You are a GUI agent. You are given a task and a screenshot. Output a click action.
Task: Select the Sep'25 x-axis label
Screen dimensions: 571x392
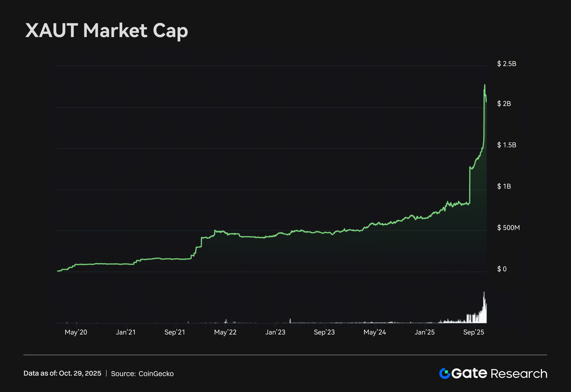pyautogui.click(x=474, y=332)
